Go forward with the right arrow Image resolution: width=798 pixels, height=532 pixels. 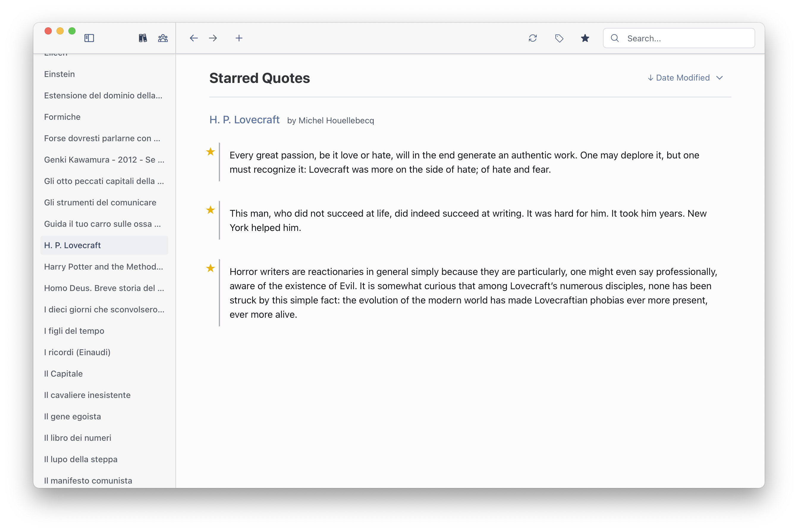(213, 38)
